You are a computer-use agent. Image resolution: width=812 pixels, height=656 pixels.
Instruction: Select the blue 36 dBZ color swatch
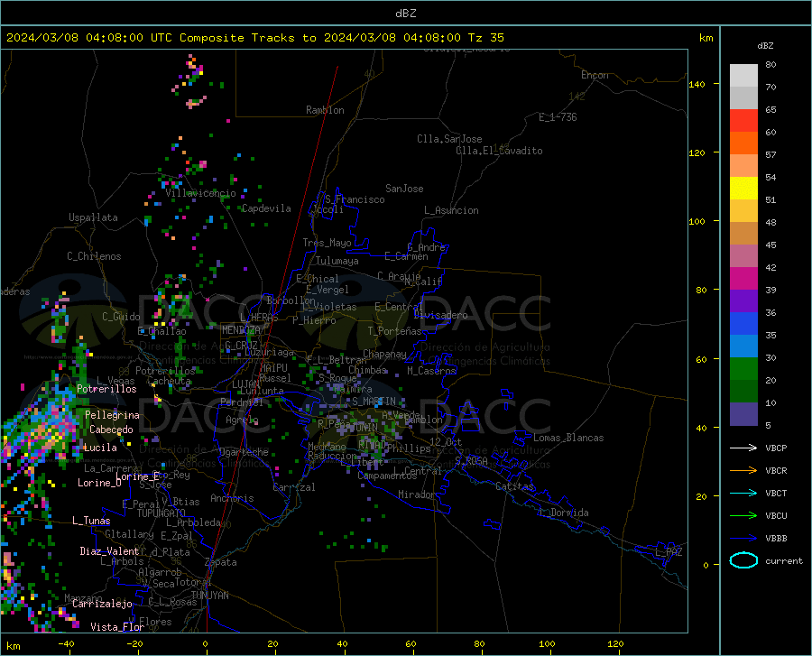pos(743,324)
